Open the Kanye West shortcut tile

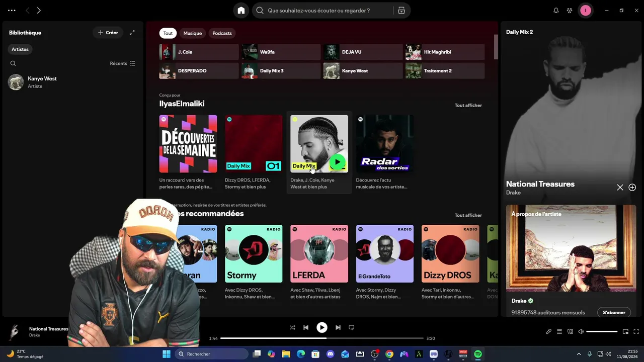363,70
